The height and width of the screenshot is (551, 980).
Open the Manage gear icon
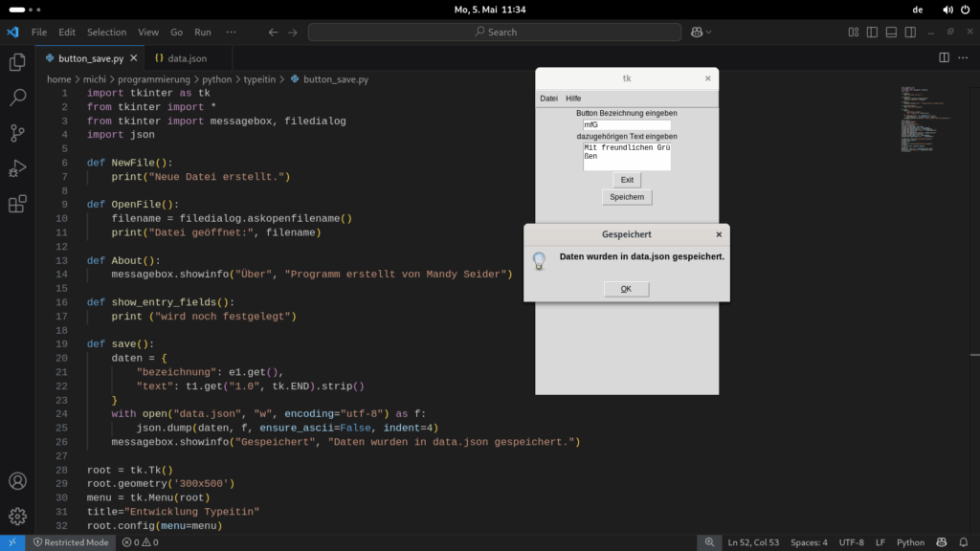point(17,516)
